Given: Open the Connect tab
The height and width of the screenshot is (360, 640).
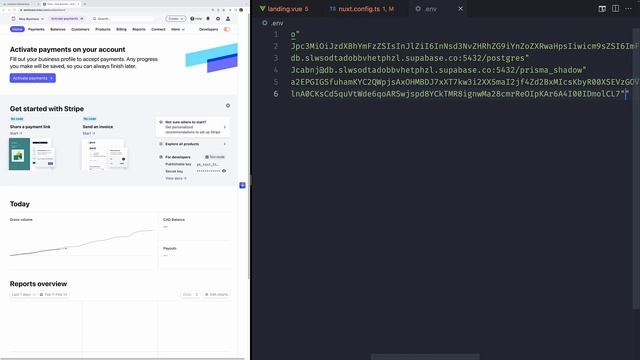Looking at the screenshot, I should tap(158, 29).
